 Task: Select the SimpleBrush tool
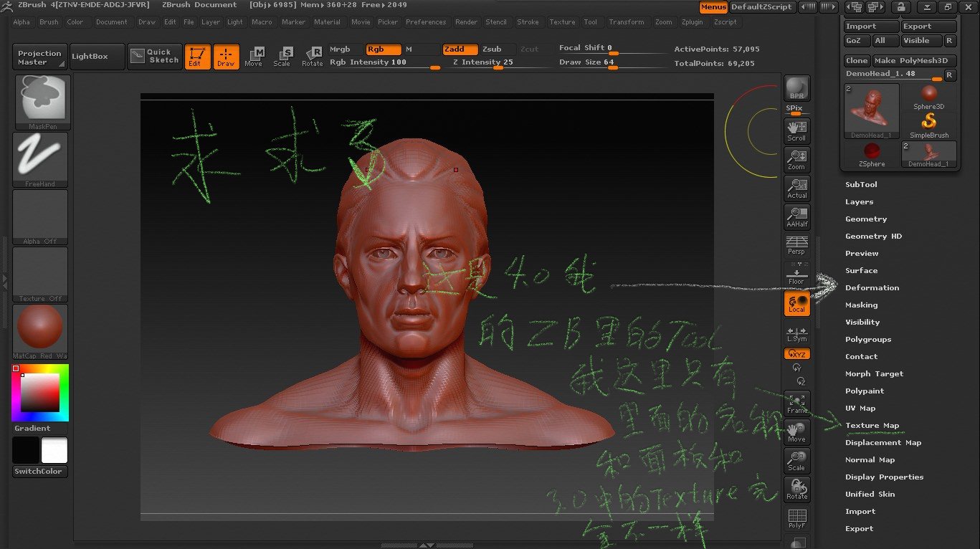click(x=929, y=125)
